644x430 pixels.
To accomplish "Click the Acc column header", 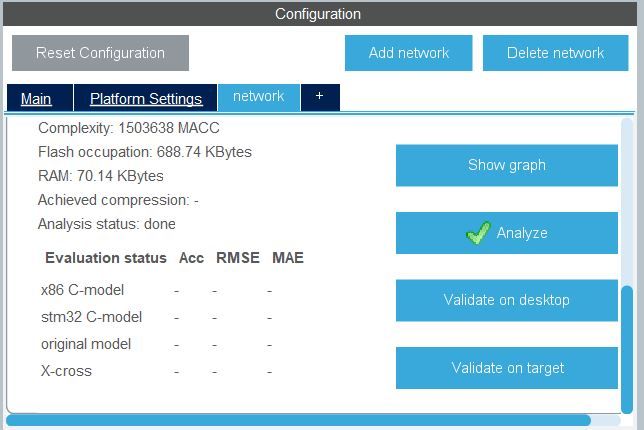I will [x=191, y=258].
